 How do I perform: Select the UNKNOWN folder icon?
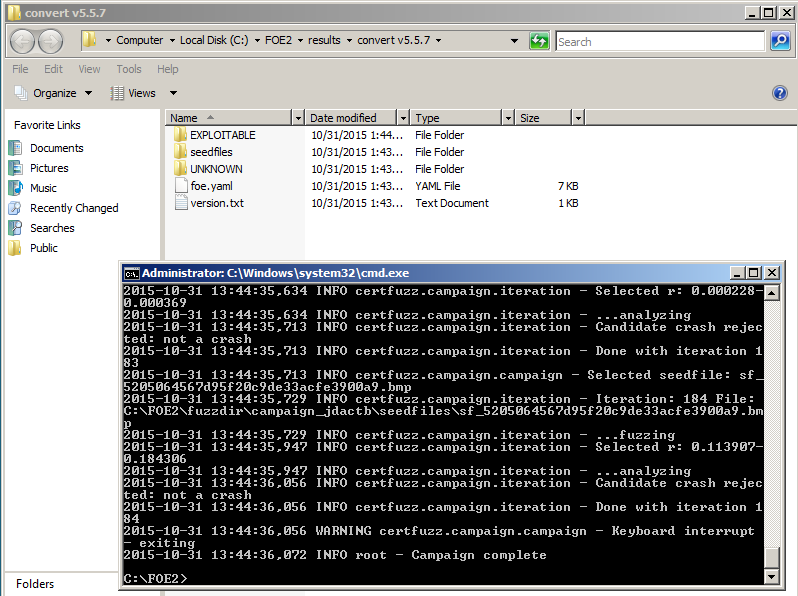(x=180, y=168)
